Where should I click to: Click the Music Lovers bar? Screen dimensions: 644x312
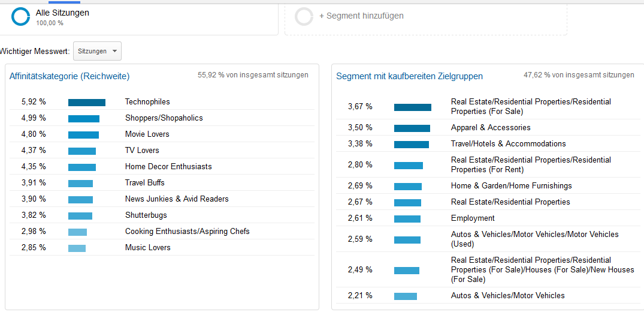point(77,248)
